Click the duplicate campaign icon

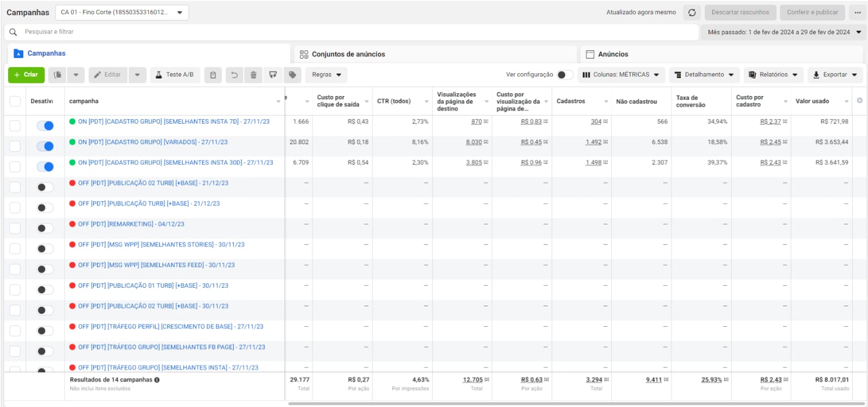coord(58,75)
